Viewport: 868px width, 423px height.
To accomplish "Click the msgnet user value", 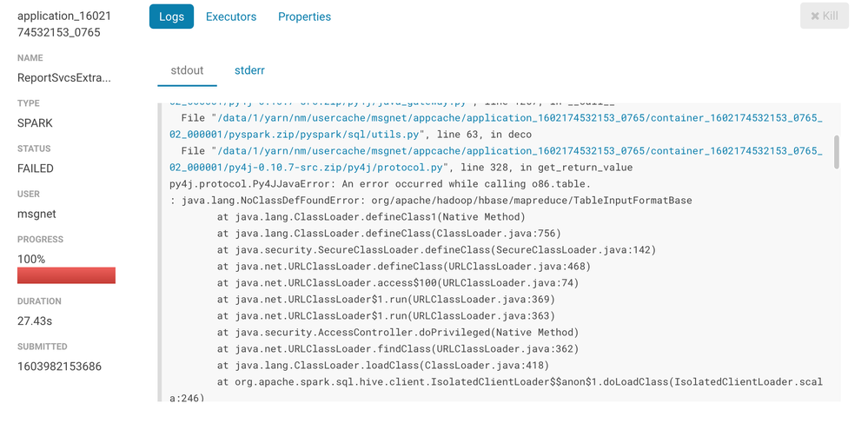I will pos(36,214).
